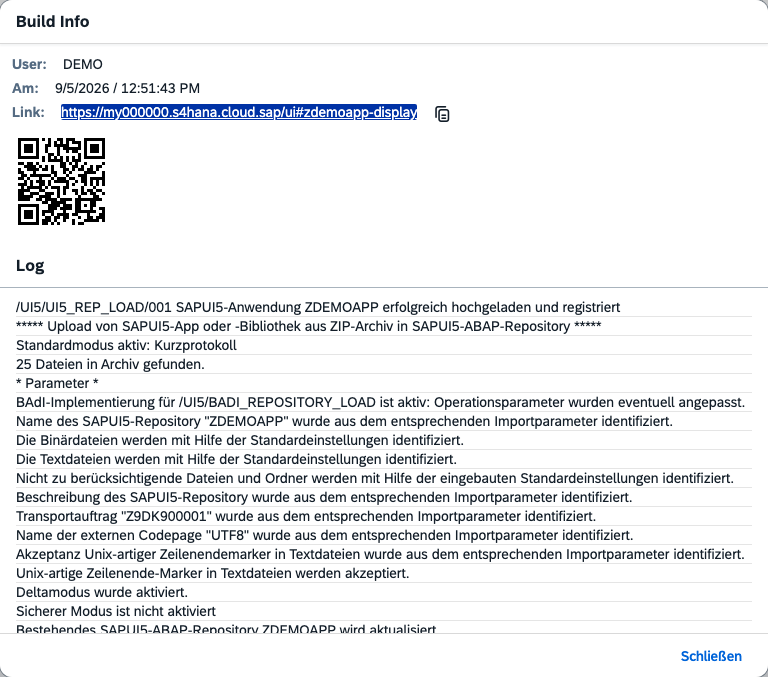Copy the app link to clipboard
768x677 pixels.
pos(442,114)
